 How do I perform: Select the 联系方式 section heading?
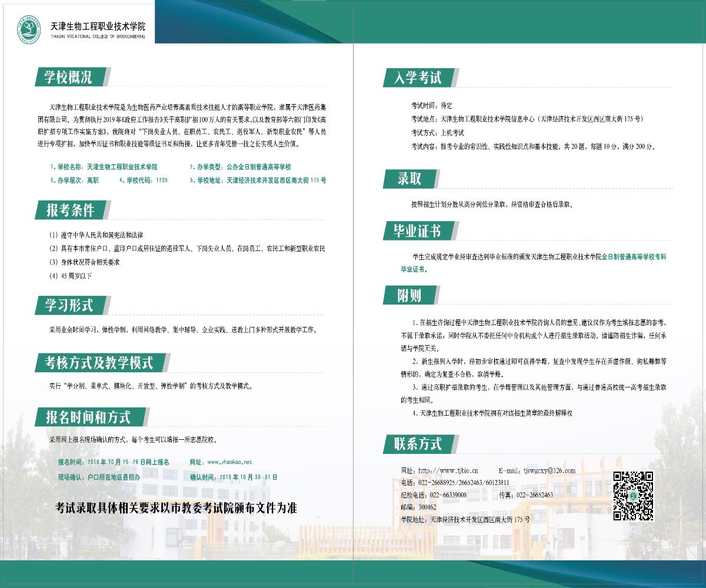click(x=418, y=444)
